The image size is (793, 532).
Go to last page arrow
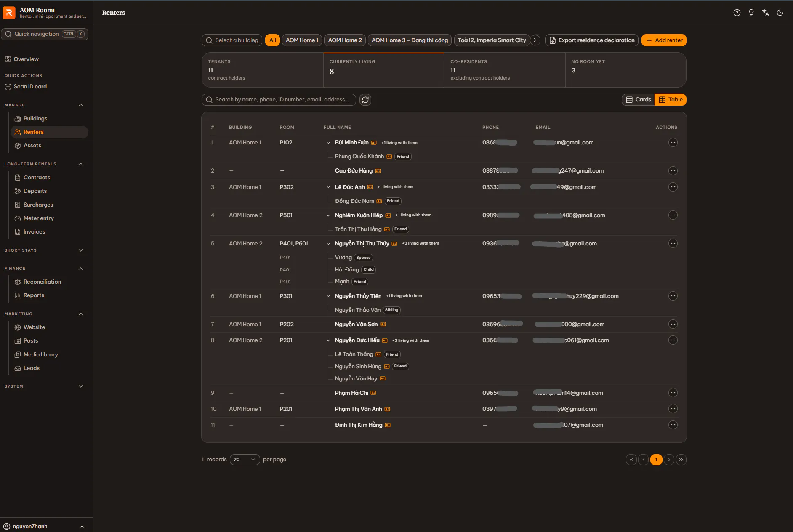coord(681,460)
